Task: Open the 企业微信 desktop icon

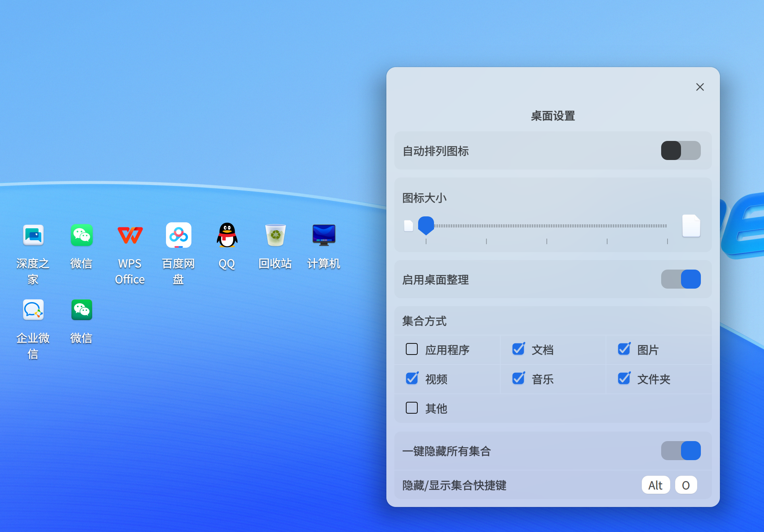Action: [33, 310]
